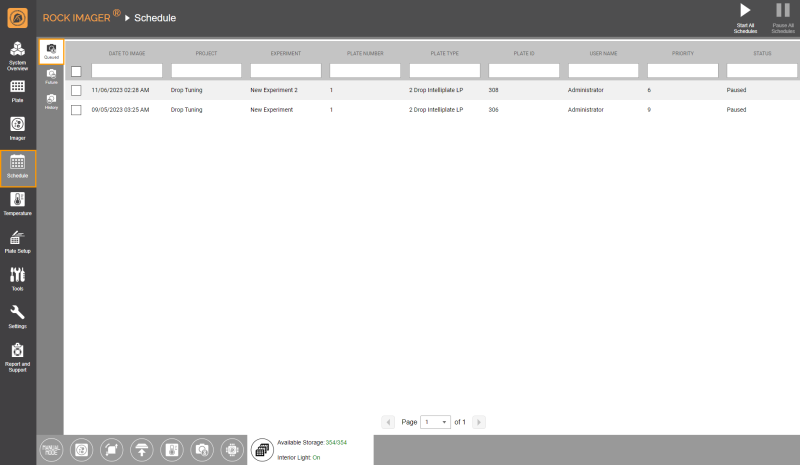The image size is (800, 465).
Task: Select the Schedule sidebar item
Action: [18, 168]
